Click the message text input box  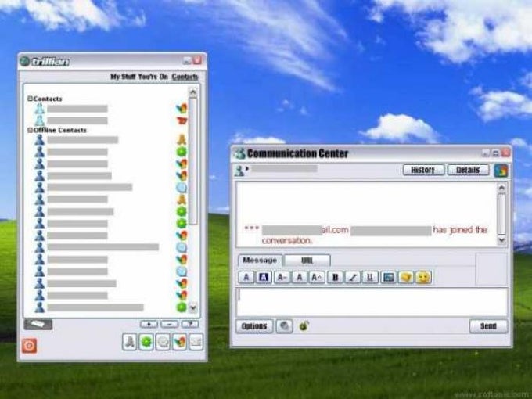pos(372,302)
